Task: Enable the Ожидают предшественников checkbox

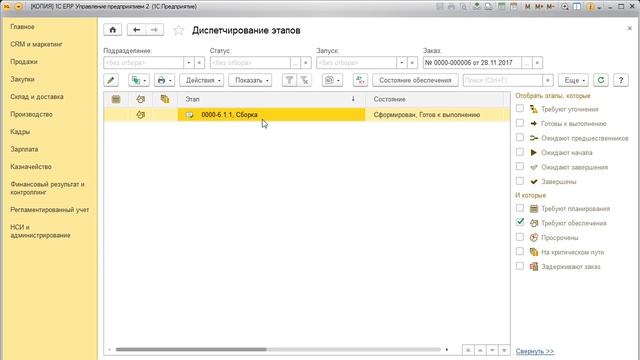Action: tap(520, 138)
